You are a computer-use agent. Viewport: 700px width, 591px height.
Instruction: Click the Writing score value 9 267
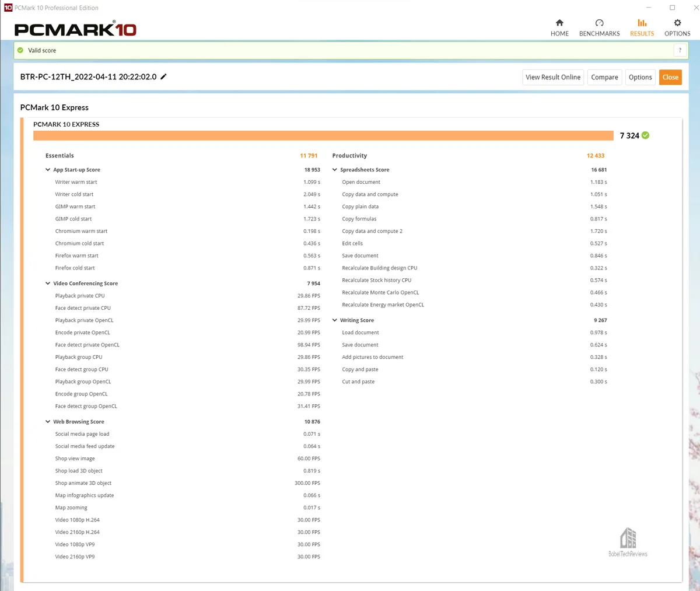point(600,320)
